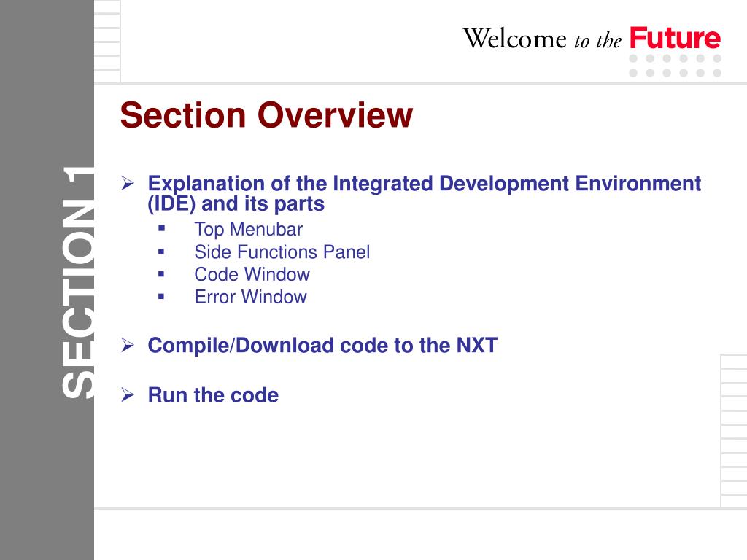The height and width of the screenshot is (560, 747).
Task: Select the 'Top Menubar' sub-bullet text
Action: click(248, 230)
